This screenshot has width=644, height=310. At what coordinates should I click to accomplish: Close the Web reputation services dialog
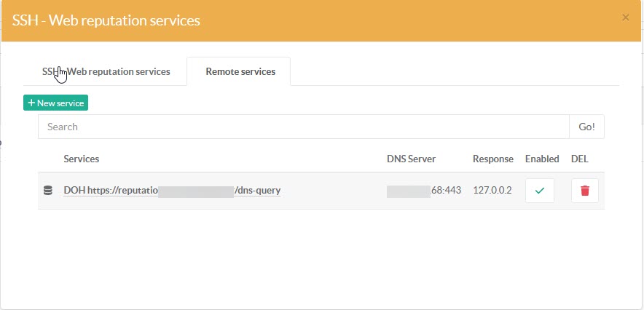pos(625,17)
